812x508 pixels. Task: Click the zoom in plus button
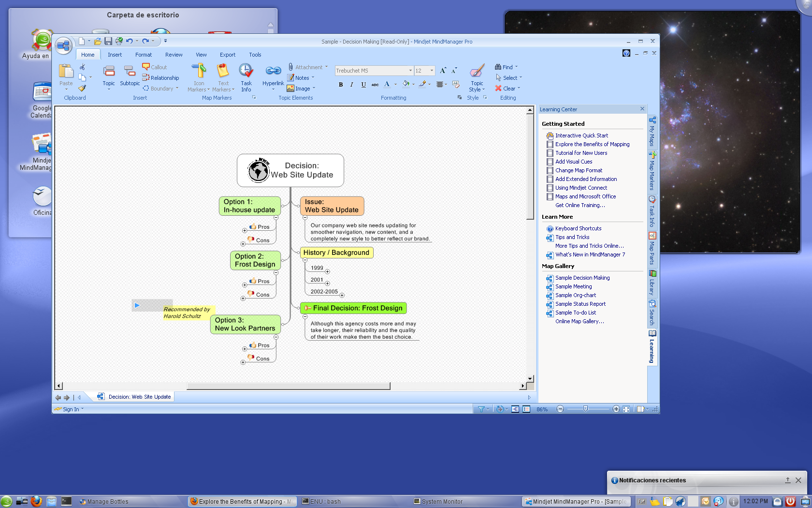(616, 409)
